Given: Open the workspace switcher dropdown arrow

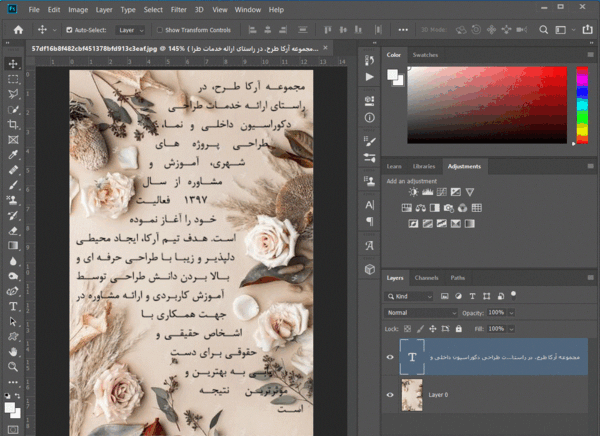Looking at the screenshot, I should pyautogui.click(x=573, y=30).
